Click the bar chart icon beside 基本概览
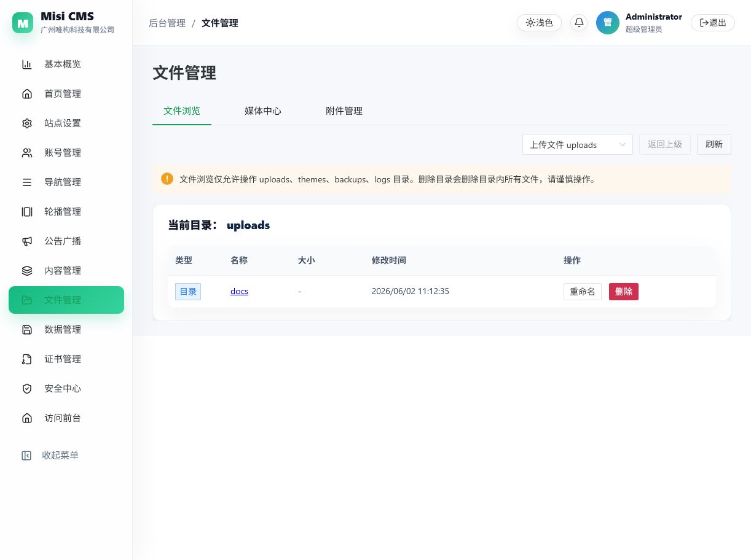The width and height of the screenshot is (751, 560). [27, 64]
